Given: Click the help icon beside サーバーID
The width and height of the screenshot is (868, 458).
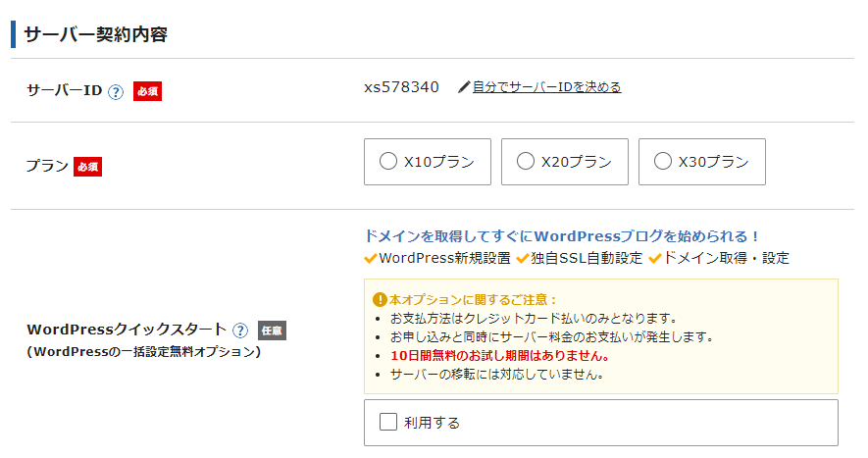Looking at the screenshot, I should [x=116, y=91].
